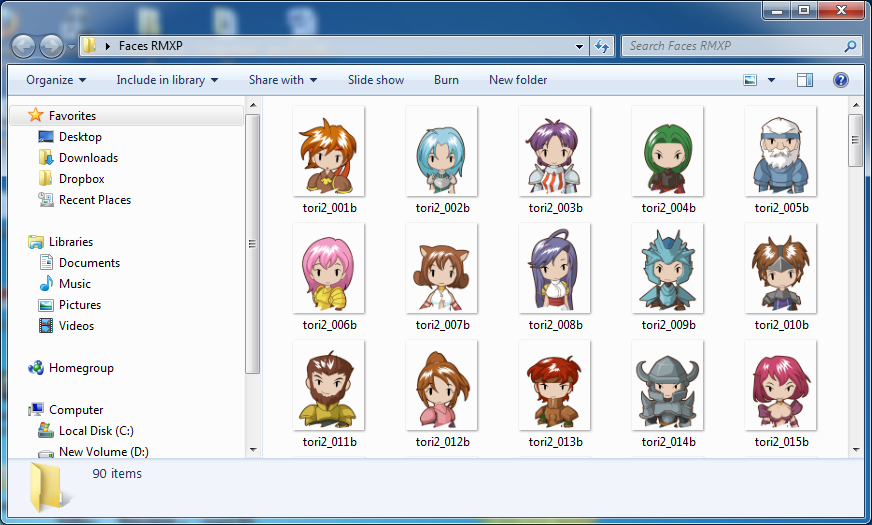Select tori2_014b horned helmet knight thumbnail
The width and height of the screenshot is (872, 525).
(667, 385)
